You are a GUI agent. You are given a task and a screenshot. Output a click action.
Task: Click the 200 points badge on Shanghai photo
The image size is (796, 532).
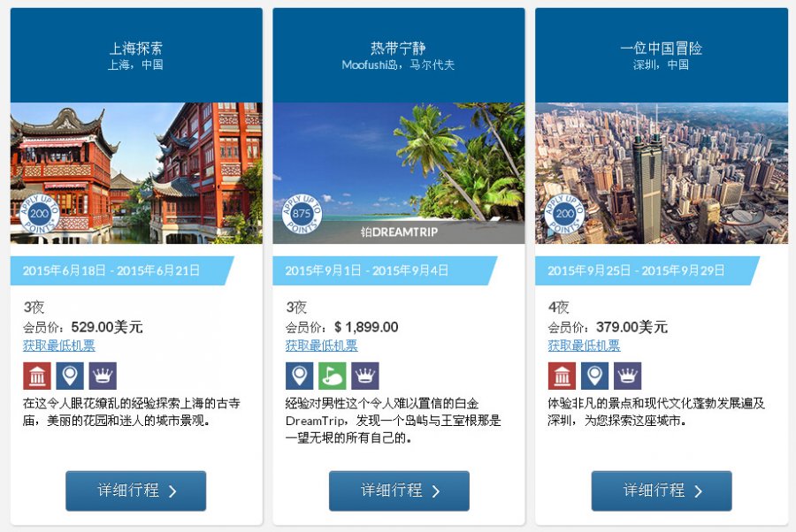[40, 214]
